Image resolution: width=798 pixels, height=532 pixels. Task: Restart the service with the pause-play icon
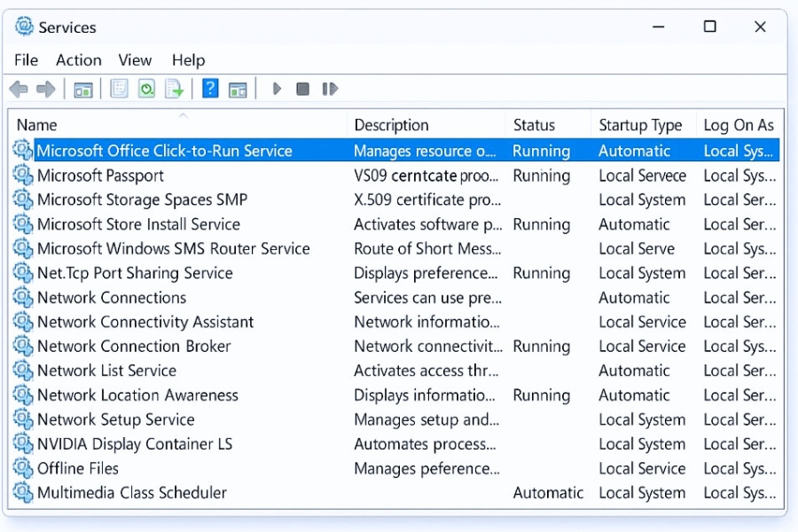pyautogui.click(x=330, y=89)
